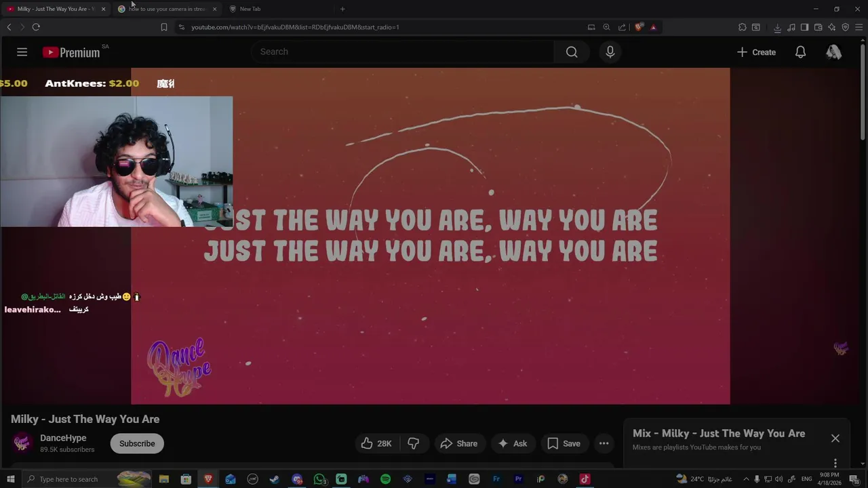Image resolution: width=868 pixels, height=488 pixels.
Task: Open File Explorer from the taskbar
Action: (x=164, y=479)
